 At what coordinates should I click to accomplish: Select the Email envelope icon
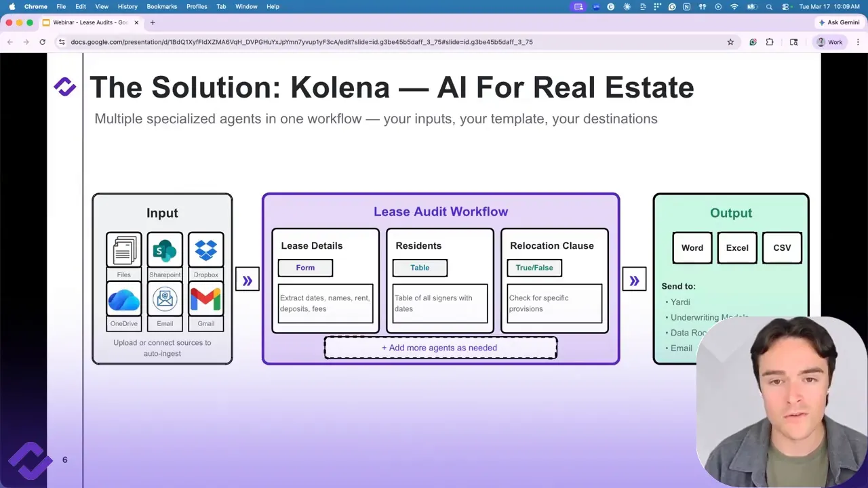165,299
